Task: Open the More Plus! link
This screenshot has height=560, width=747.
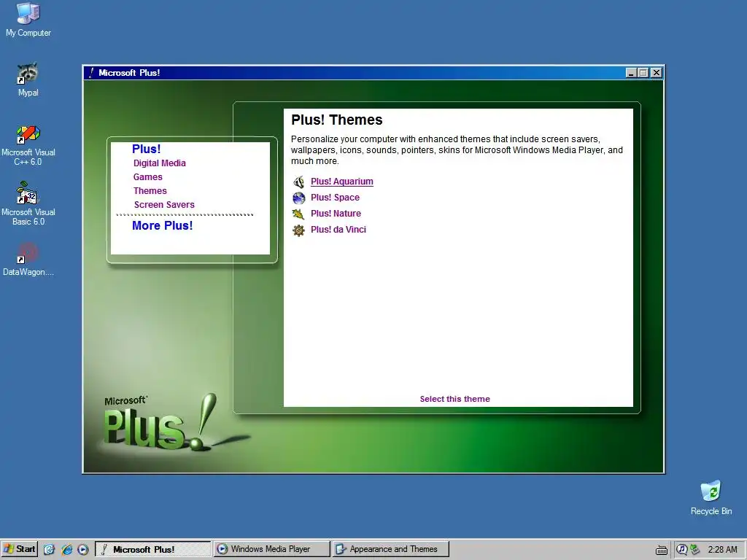Action: tap(163, 226)
